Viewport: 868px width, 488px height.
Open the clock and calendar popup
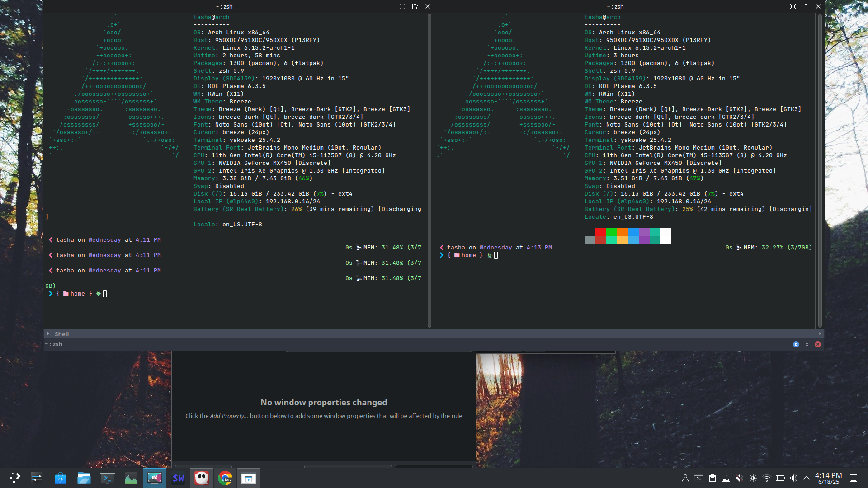[x=828, y=478]
